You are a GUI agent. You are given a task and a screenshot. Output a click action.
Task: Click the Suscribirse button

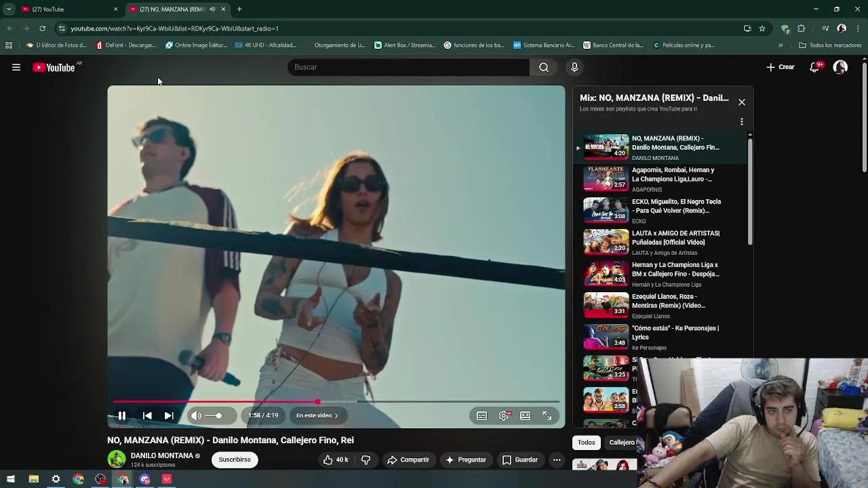coord(235,460)
